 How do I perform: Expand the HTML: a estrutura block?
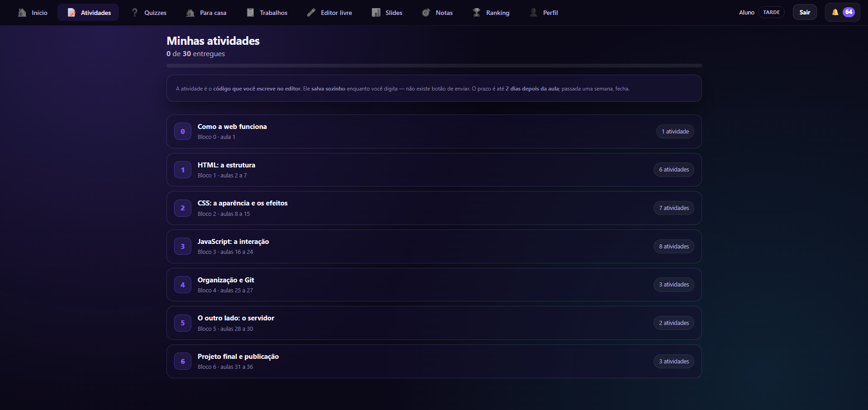434,170
